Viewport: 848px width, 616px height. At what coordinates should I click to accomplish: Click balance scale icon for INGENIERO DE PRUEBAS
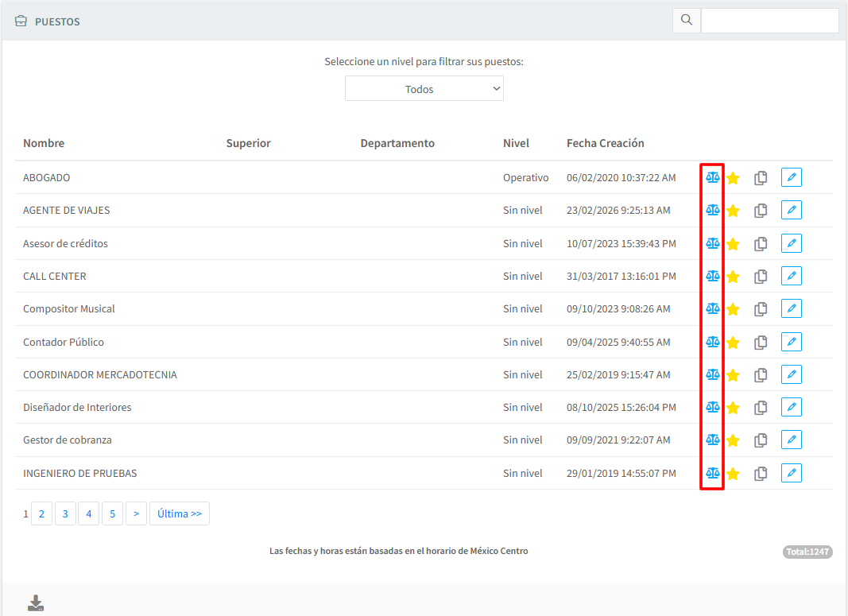712,473
